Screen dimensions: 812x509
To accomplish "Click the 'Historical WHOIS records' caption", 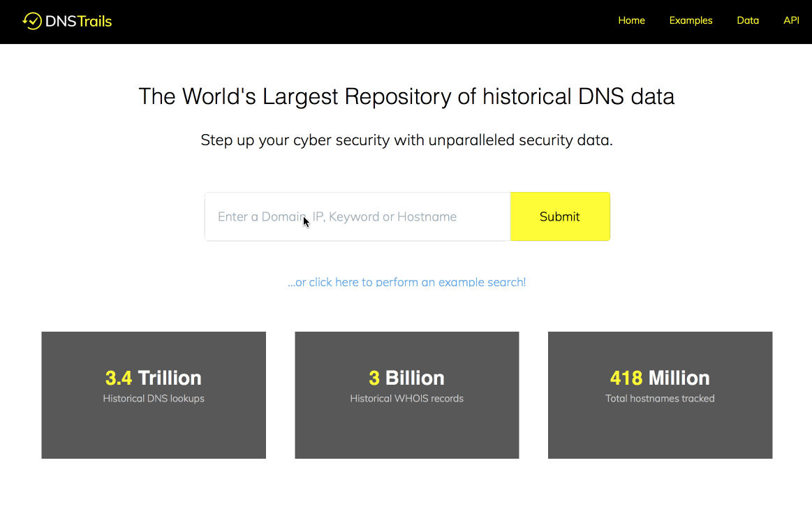I will pyautogui.click(x=407, y=399).
